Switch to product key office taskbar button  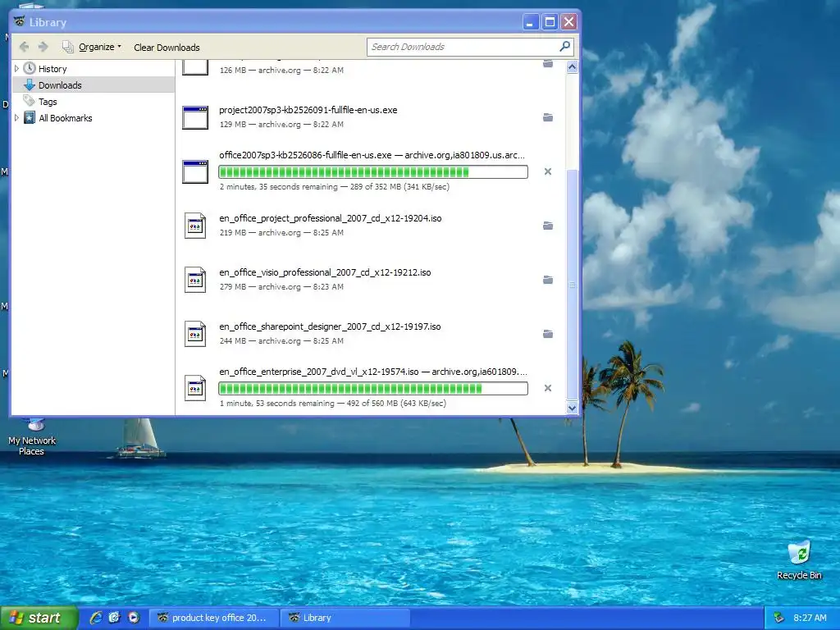(213, 618)
